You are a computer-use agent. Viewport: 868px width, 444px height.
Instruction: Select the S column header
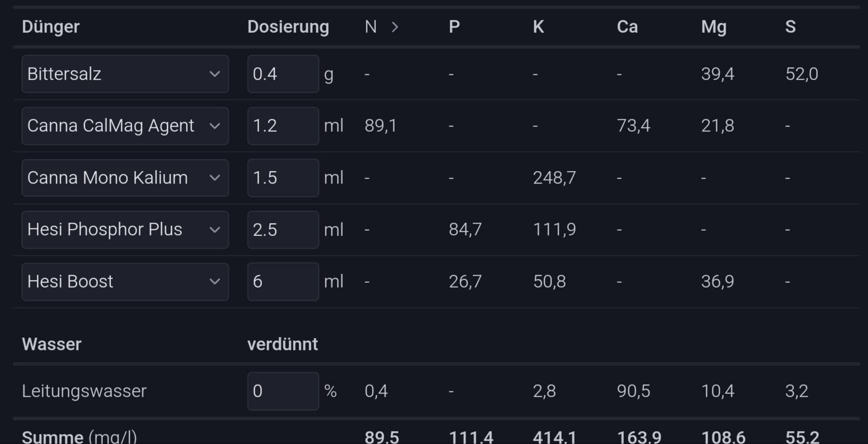coord(790,27)
